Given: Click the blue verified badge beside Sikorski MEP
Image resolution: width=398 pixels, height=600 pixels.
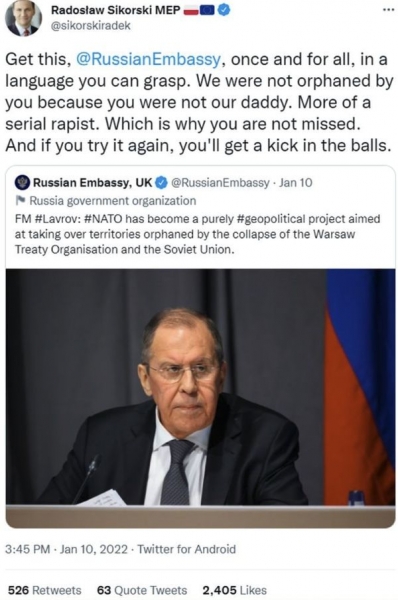Looking at the screenshot, I should click(224, 10).
